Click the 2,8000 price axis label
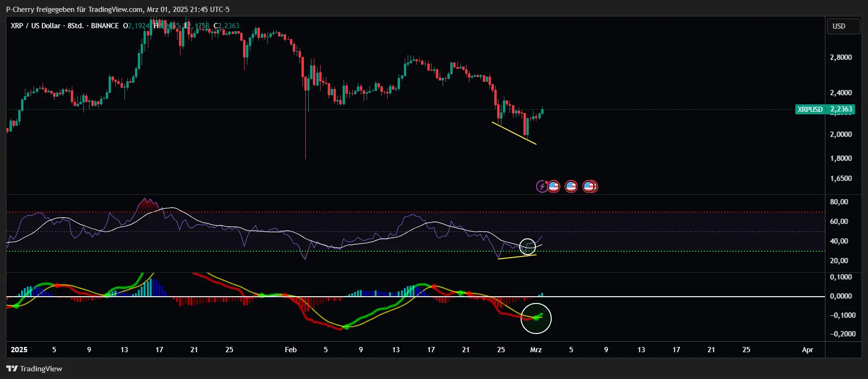This screenshot has height=379, width=868. pos(841,57)
